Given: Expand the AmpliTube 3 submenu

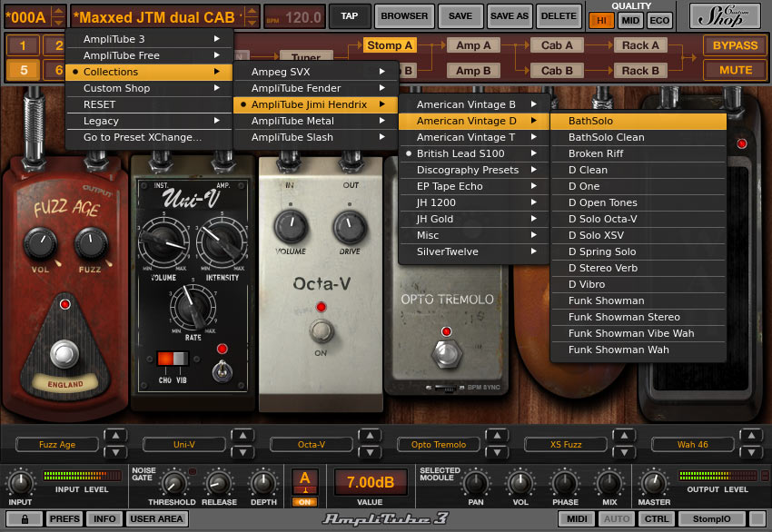Looking at the screenshot, I should point(149,39).
